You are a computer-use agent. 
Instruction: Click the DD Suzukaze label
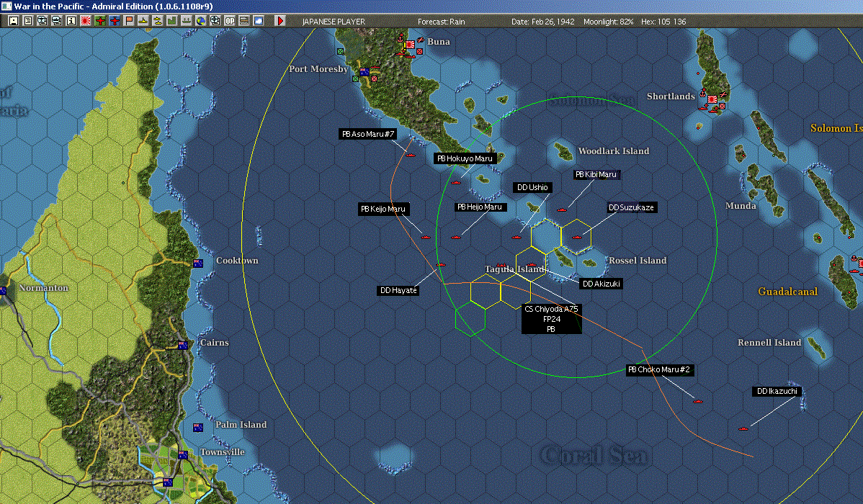coord(631,207)
